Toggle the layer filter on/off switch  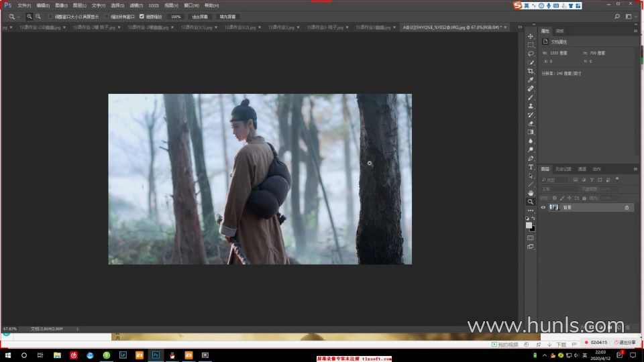pyautogui.click(x=617, y=180)
